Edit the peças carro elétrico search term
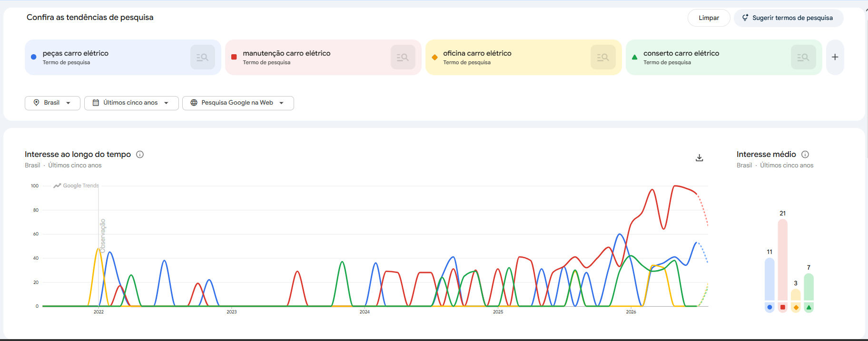The height and width of the screenshot is (341, 868). (76, 53)
